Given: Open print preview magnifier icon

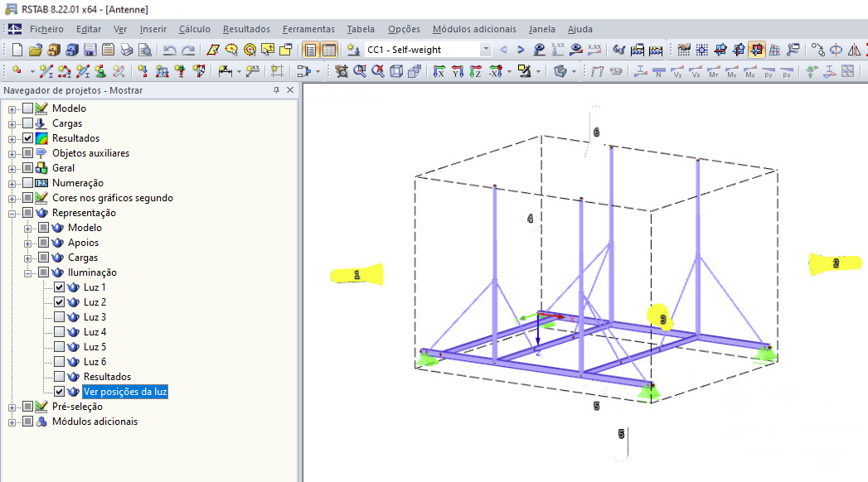Looking at the screenshot, I should point(145,50).
